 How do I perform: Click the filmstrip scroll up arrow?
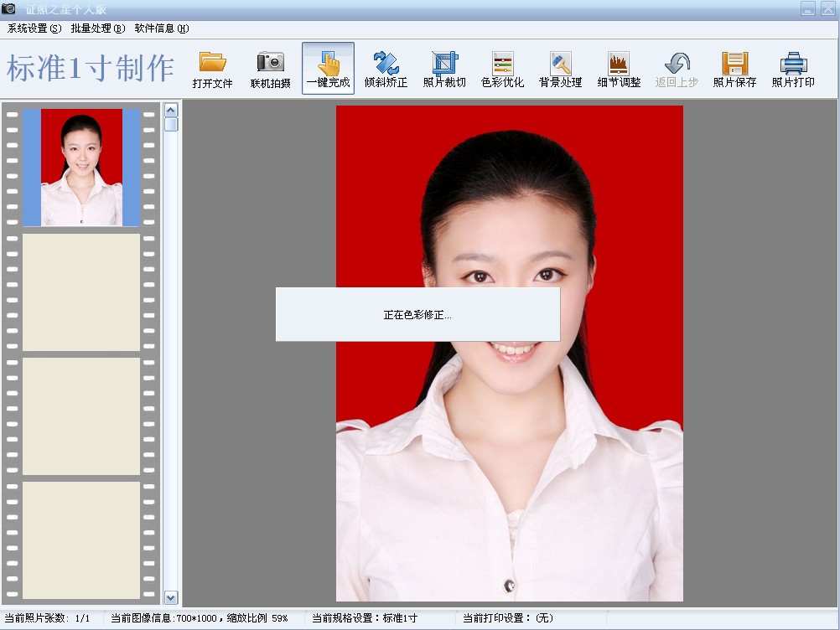click(x=171, y=111)
